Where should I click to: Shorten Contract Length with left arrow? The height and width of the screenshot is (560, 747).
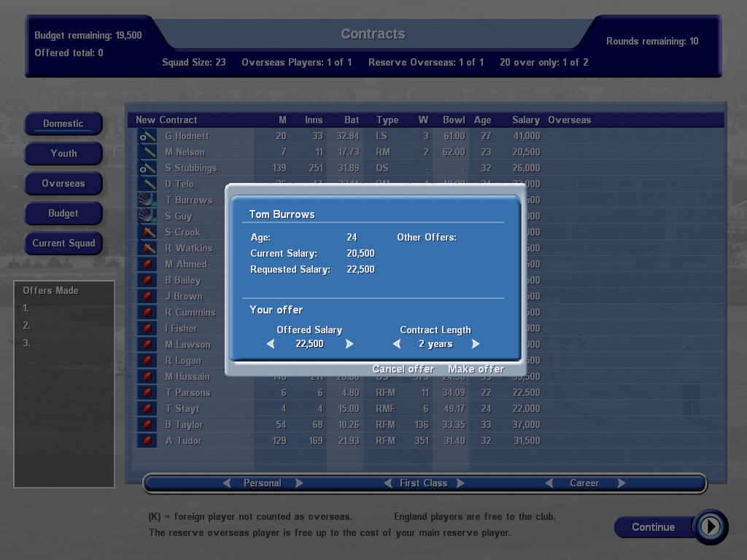coord(396,344)
